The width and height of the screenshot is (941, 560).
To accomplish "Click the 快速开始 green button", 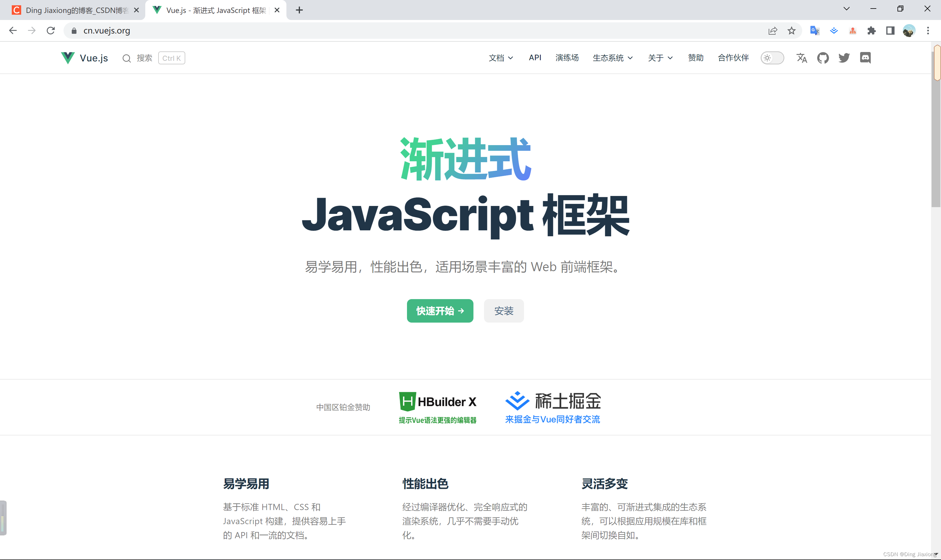I will [440, 311].
